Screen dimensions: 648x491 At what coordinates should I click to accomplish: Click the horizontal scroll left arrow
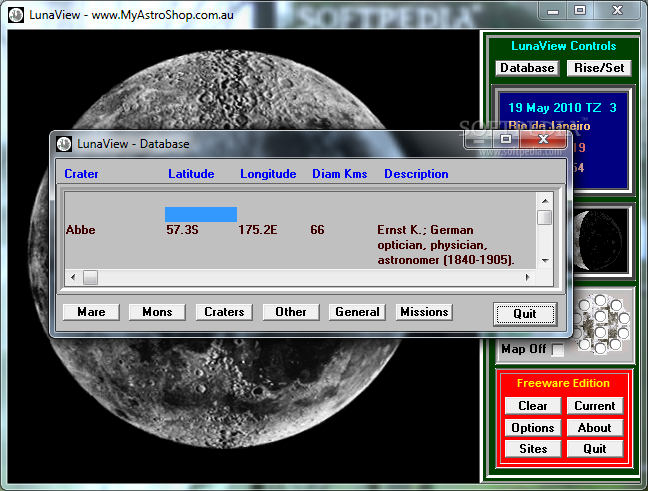(73, 277)
